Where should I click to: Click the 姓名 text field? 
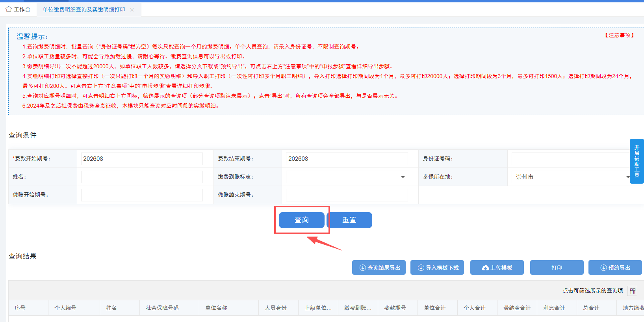[142, 177]
